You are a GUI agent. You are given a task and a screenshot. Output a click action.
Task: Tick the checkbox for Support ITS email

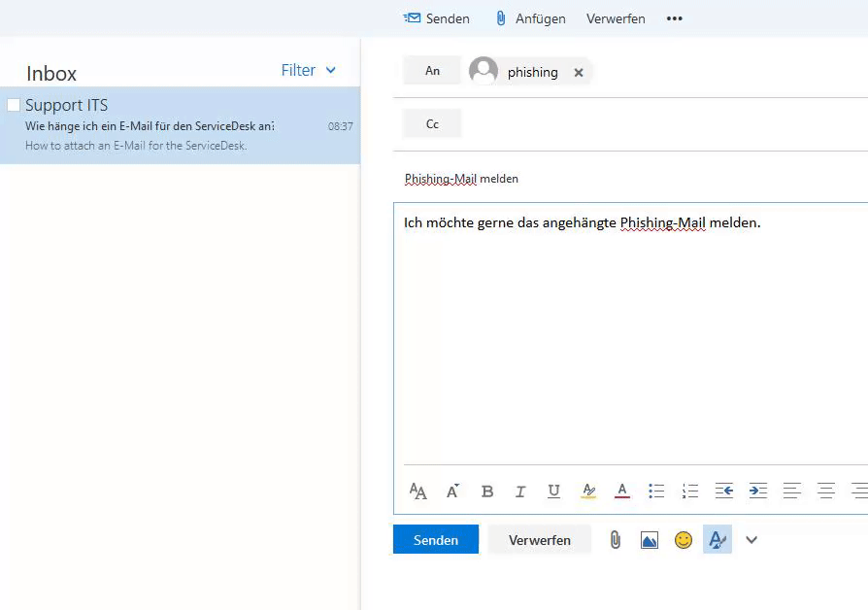pyautogui.click(x=14, y=105)
